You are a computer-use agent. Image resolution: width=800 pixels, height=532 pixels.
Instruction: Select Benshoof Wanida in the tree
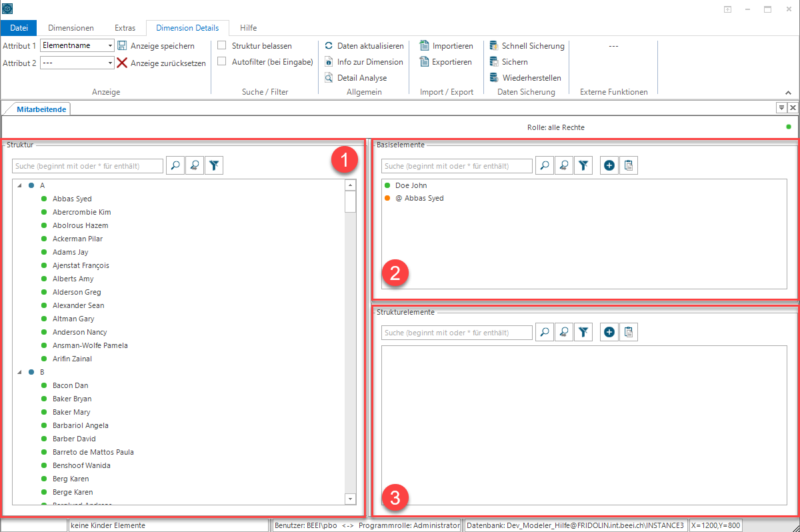[81, 465]
